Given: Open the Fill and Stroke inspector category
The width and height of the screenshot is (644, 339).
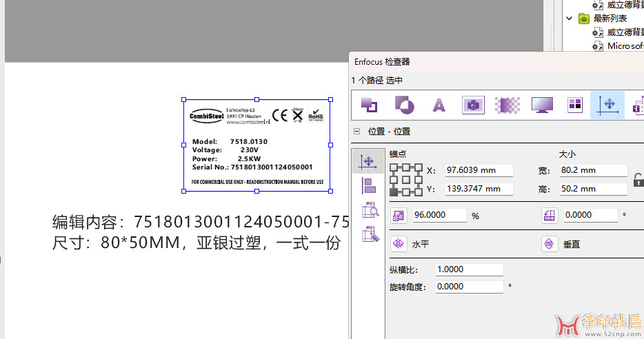Looking at the screenshot, I should tap(370, 105).
